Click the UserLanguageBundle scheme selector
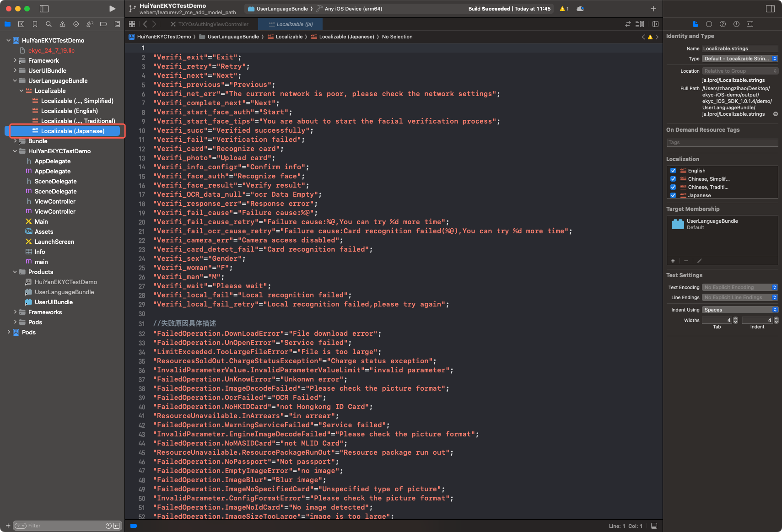 pos(278,9)
